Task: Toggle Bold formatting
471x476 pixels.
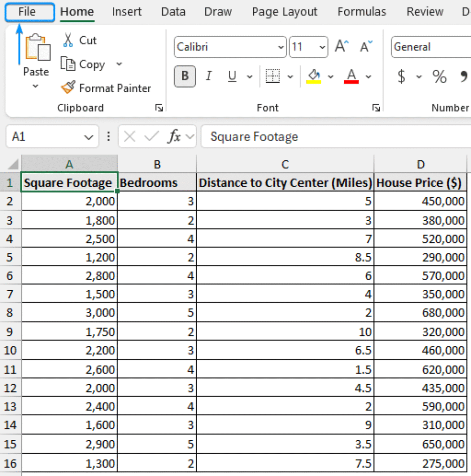Action: coord(185,76)
